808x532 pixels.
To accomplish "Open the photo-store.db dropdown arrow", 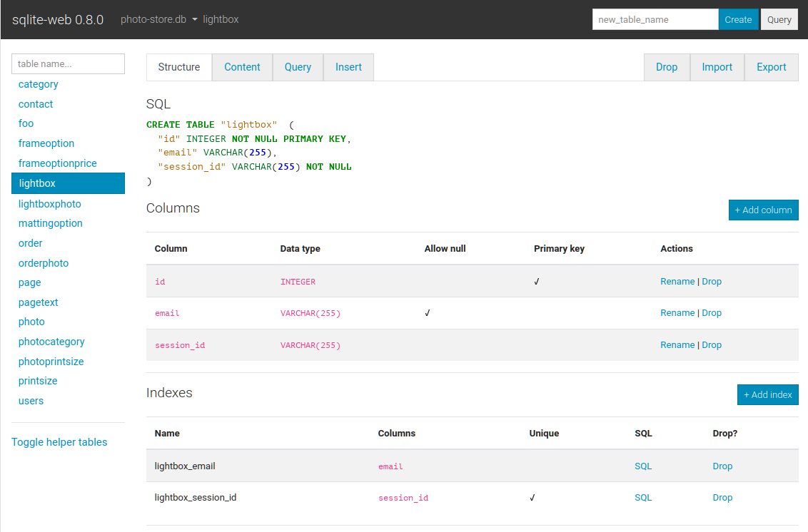I will (194, 19).
